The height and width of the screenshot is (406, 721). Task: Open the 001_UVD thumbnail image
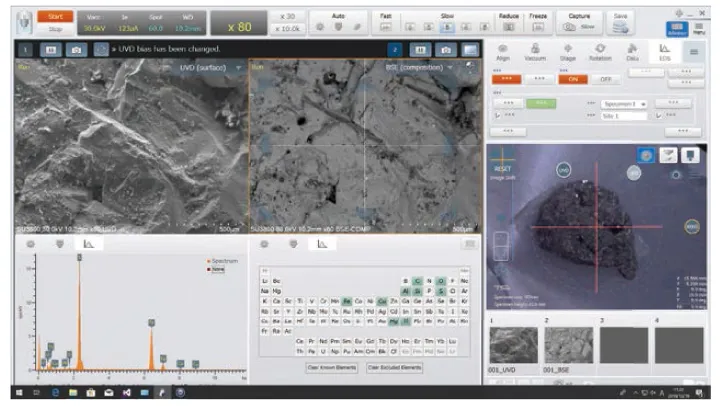point(513,345)
